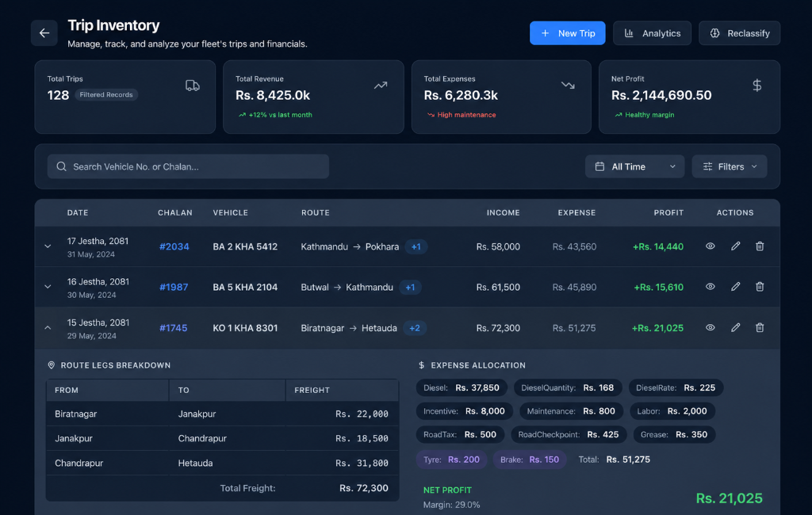Click the DieselRate Rs. 225 chip
Image resolution: width=812 pixels, height=515 pixels.
click(x=676, y=387)
